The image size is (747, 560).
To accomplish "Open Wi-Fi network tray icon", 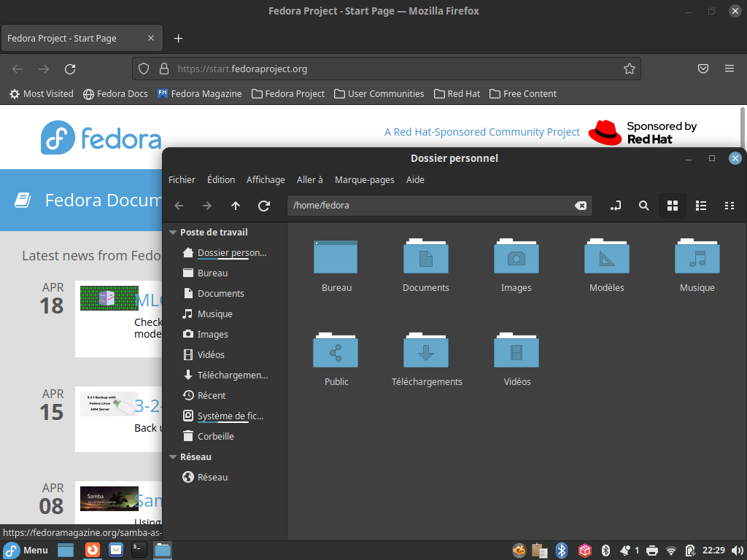I will [671, 551].
